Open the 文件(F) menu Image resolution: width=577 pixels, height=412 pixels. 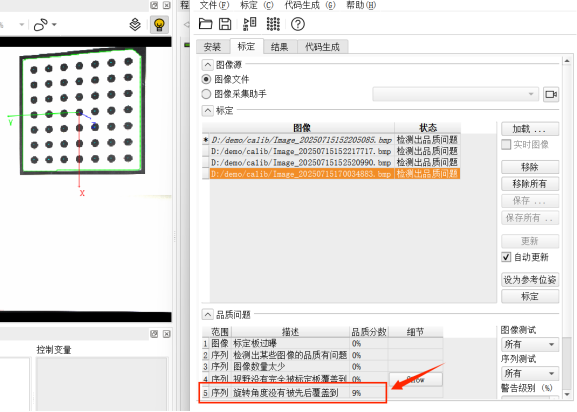tap(214, 5)
